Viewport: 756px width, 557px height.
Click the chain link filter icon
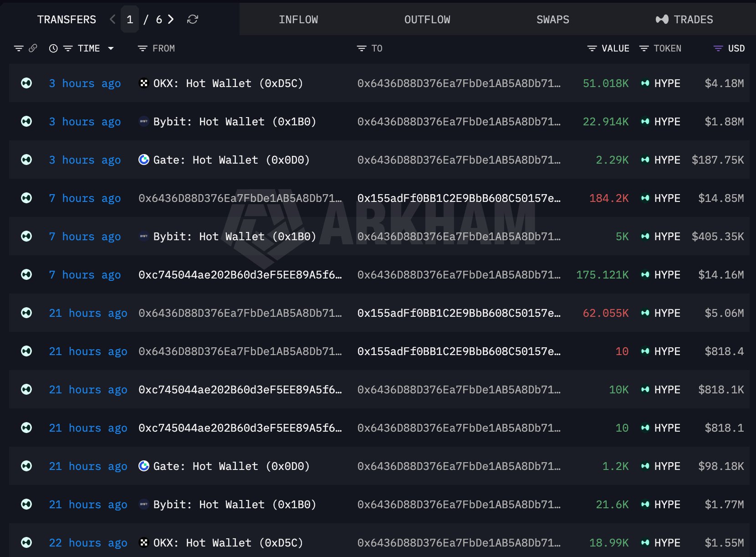point(33,48)
